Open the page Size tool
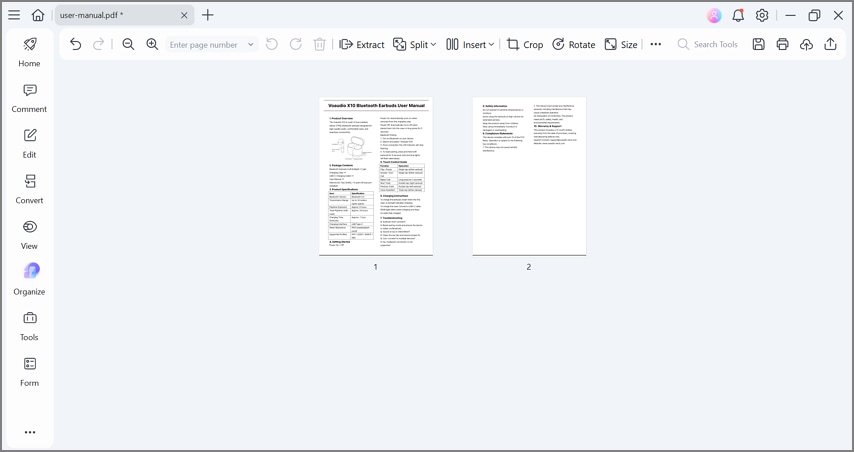The width and height of the screenshot is (854, 452). tap(621, 45)
